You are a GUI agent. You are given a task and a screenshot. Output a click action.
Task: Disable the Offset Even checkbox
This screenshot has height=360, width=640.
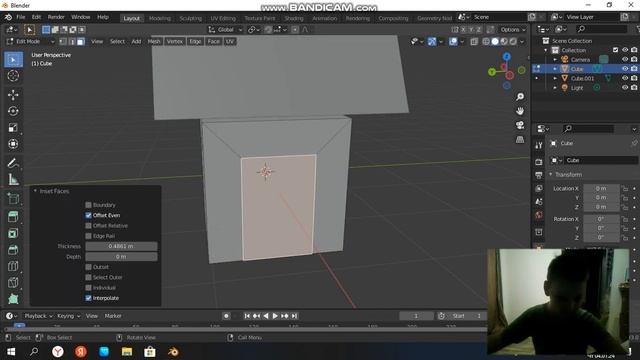88,215
